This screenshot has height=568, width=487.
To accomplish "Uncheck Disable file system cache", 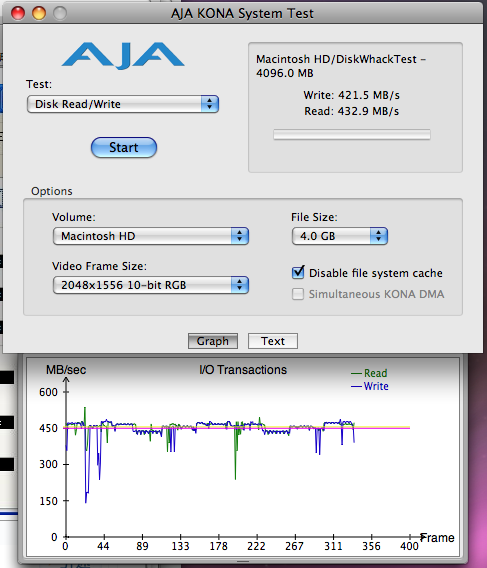I will pos(298,272).
